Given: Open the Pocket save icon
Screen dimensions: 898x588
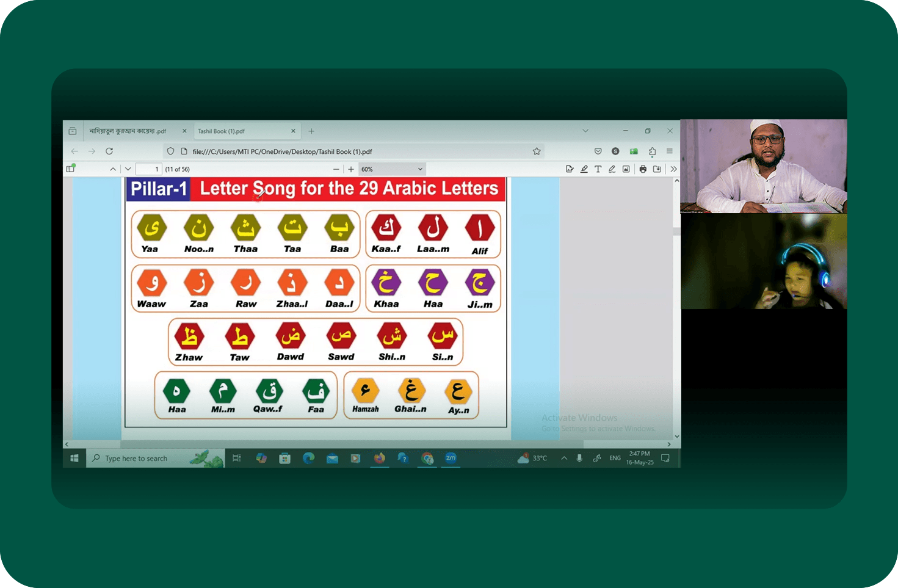Looking at the screenshot, I should click(598, 151).
